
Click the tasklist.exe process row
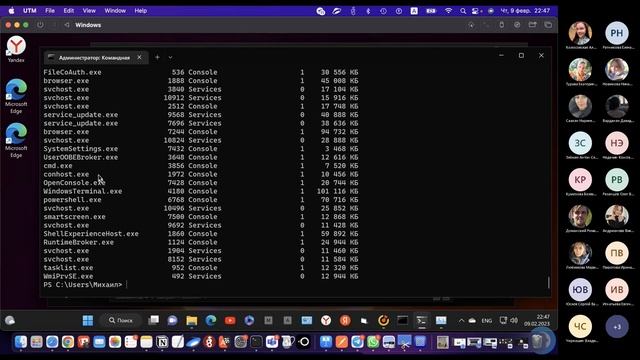(x=201, y=268)
